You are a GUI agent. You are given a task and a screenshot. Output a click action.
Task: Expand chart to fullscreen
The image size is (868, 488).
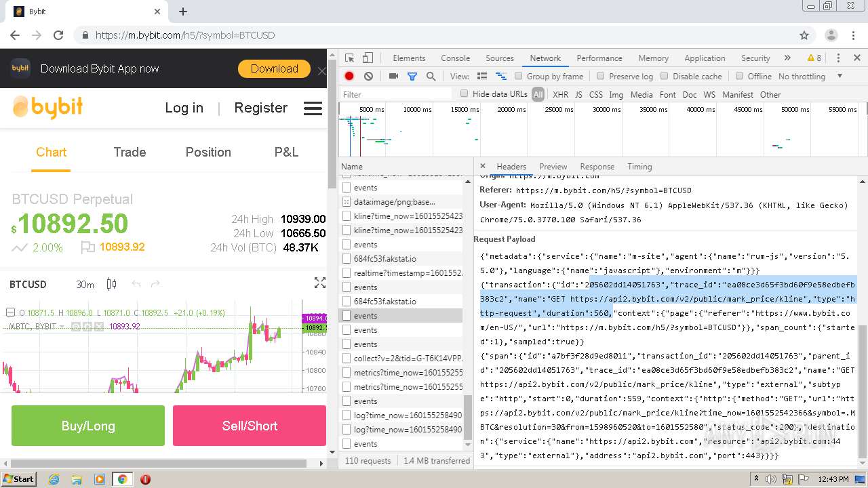(x=320, y=283)
